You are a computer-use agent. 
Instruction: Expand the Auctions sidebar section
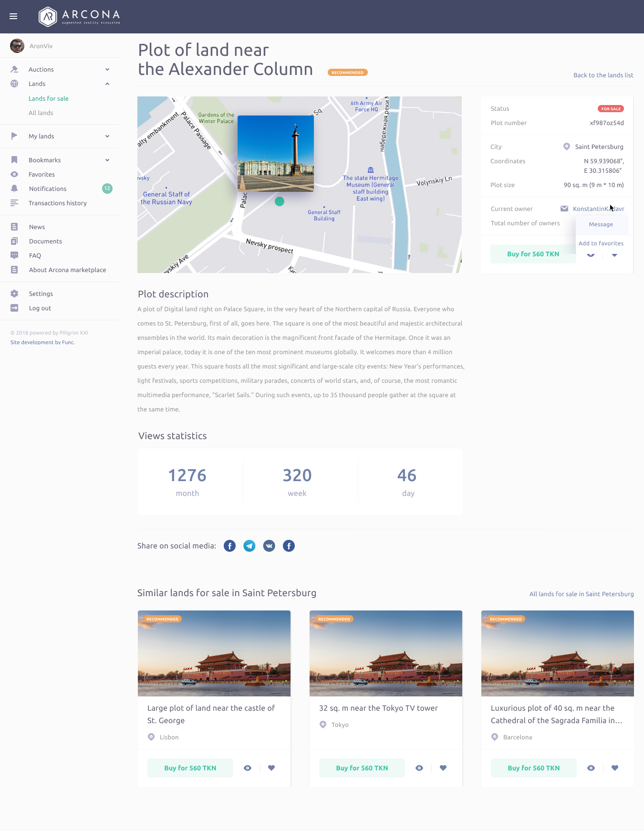coord(107,70)
